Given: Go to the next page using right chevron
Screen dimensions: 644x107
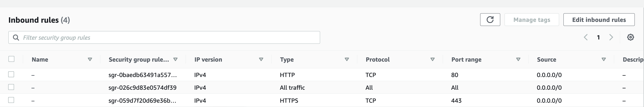Looking at the screenshot, I should tap(611, 37).
